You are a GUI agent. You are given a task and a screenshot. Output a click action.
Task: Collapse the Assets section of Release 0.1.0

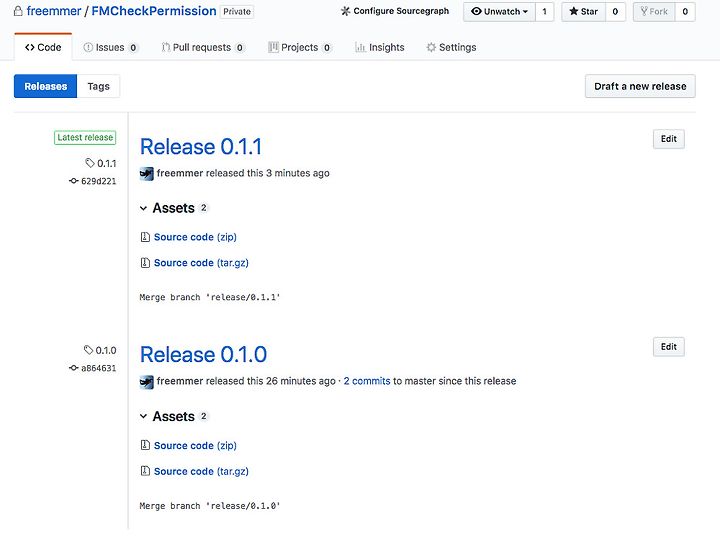coord(174,416)
